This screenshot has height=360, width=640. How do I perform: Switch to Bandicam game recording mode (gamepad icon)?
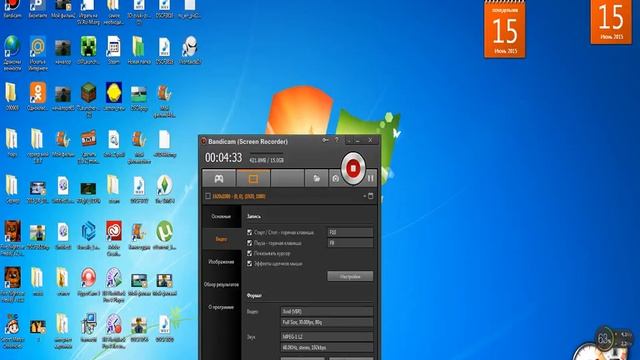pos(219,179)
